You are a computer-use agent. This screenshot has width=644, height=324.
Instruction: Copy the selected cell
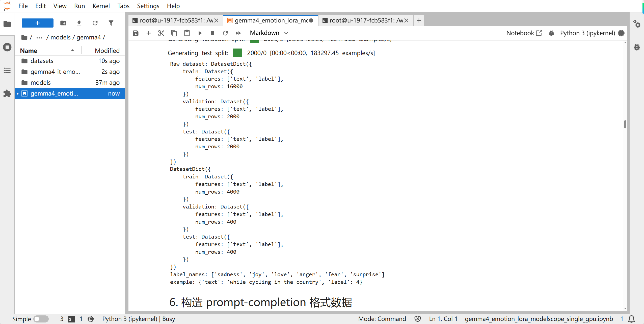pyautogui.click(x=174, y=33)
